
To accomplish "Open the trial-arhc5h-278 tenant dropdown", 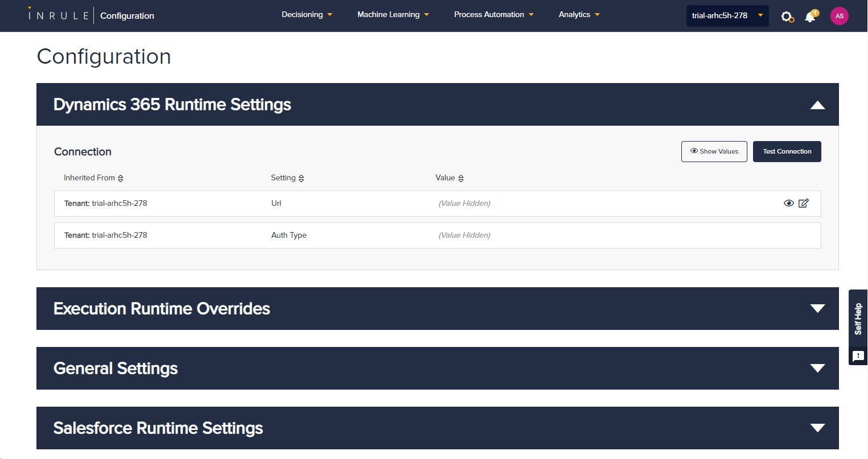I will [x=727, y=16].
